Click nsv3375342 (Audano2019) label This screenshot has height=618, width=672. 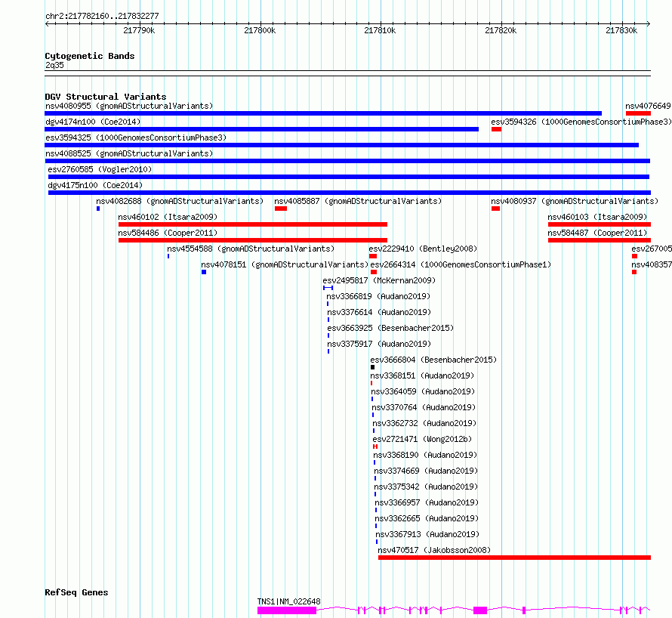tap(426, 487)
